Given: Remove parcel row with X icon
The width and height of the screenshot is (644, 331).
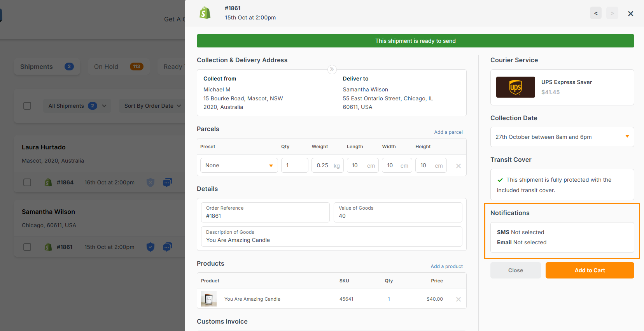Looking at the screenshot, I should tap(458, 166).
